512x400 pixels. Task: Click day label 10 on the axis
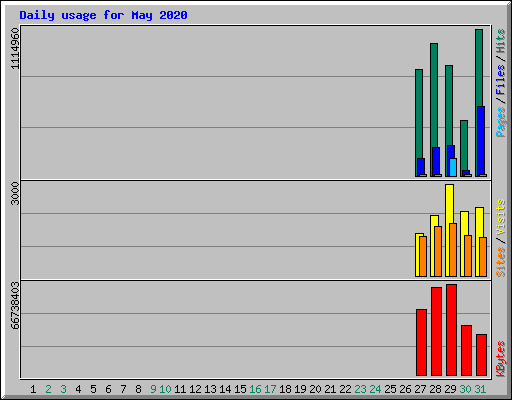click(165, 389)
